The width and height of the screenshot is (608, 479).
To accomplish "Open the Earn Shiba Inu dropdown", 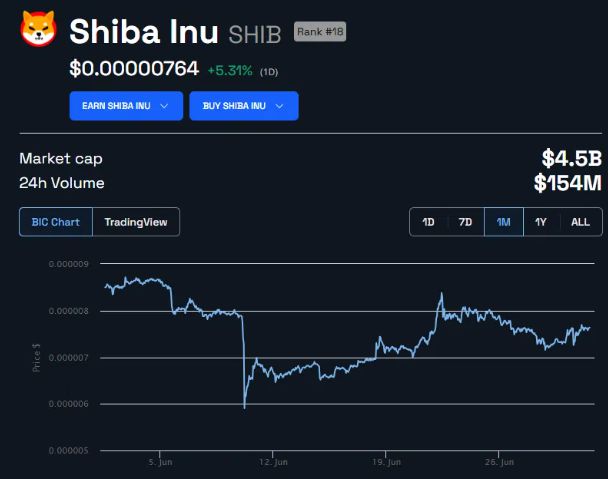I will (x=125, y=106).
